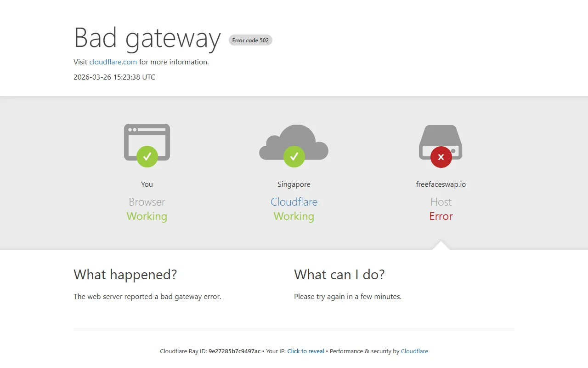The height and width of the screenshot is (368, 588).
Task: Click the red Error status text
Action: coord(441,216)
